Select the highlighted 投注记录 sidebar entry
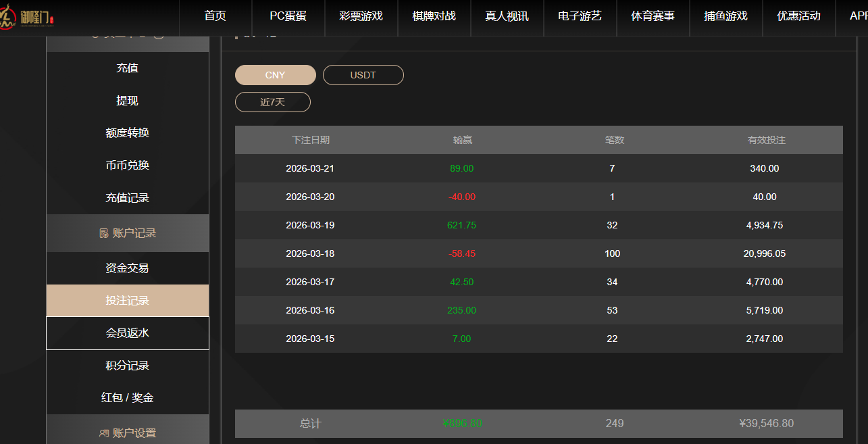The height and width of the screenshot is (444, 868). pyautogui.click(x=127, y=300)
